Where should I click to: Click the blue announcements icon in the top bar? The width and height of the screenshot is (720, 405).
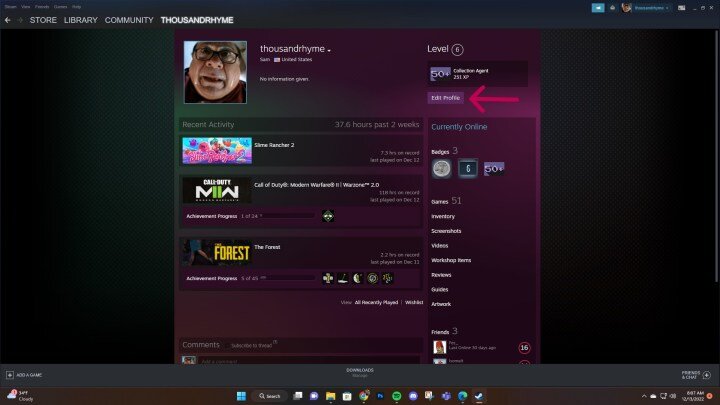(x=598, y=8)
